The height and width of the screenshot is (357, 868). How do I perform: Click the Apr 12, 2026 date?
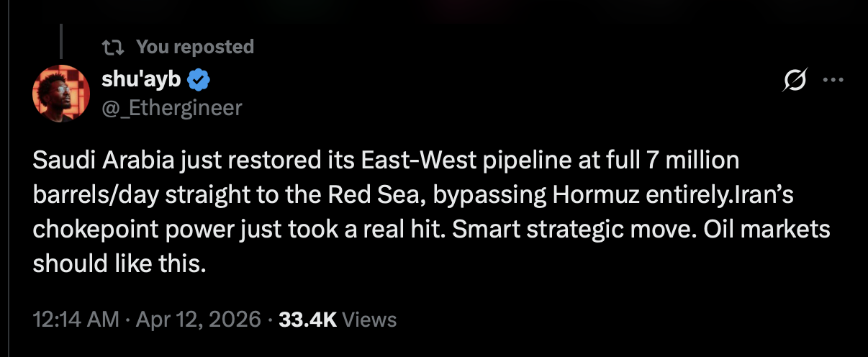[196, 319]
